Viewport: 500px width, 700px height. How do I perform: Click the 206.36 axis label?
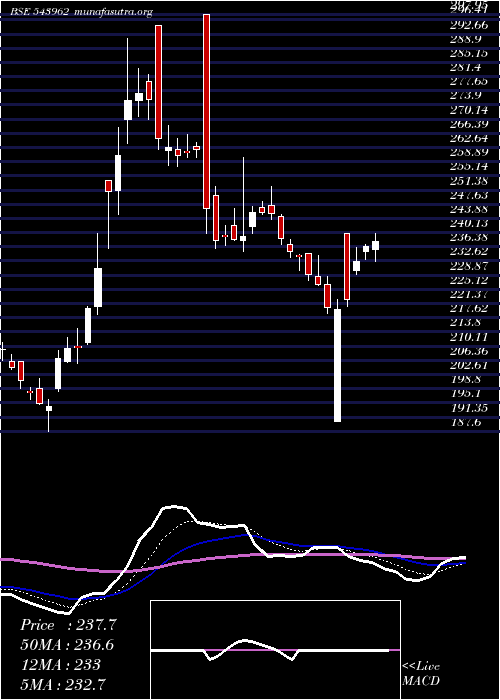pyautogui.click(x=469, y=351)
